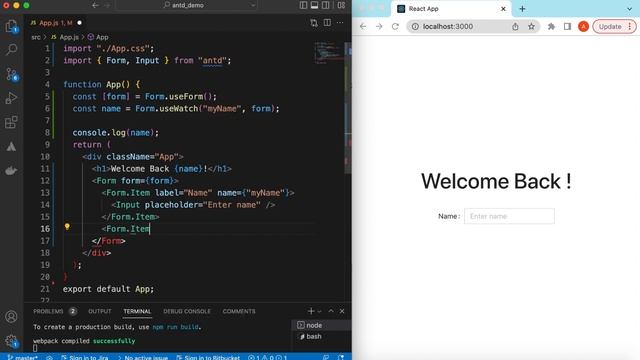The width and height of the screenshot is (640, 360).
Task: Open editor more actions ellipsis menu
Action: [340, 23]
